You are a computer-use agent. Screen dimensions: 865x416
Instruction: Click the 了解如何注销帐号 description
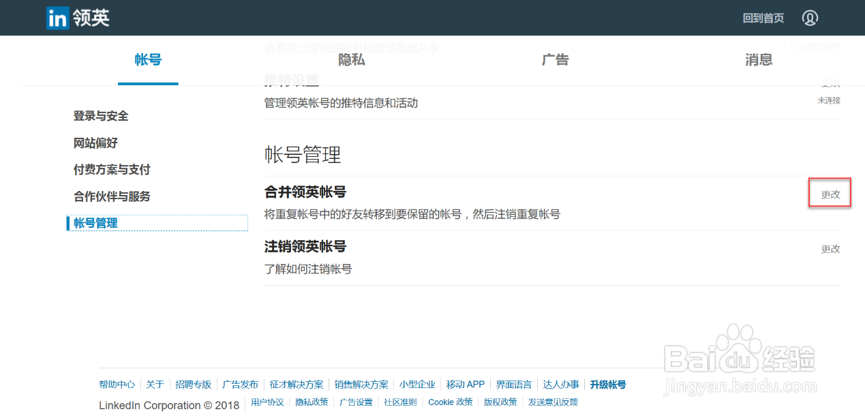click(308, 269)
